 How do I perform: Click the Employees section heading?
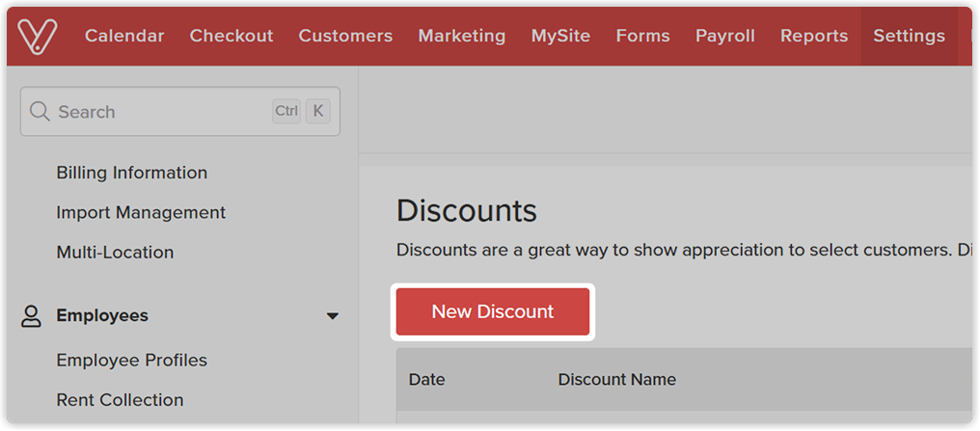click(x=102, y=315)
